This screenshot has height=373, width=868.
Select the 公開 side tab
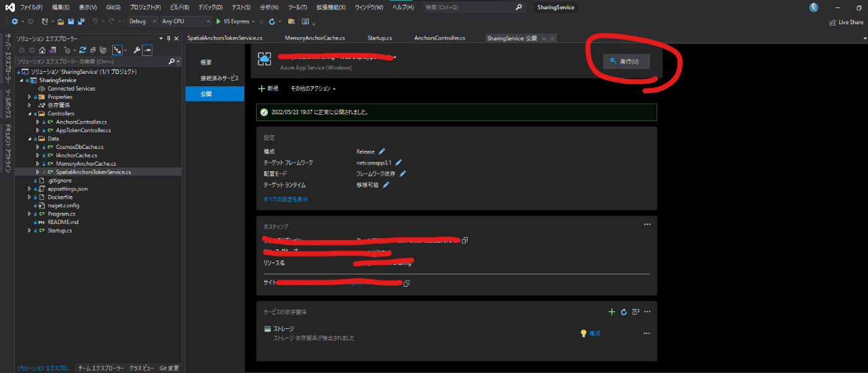[x=215, y=94]
